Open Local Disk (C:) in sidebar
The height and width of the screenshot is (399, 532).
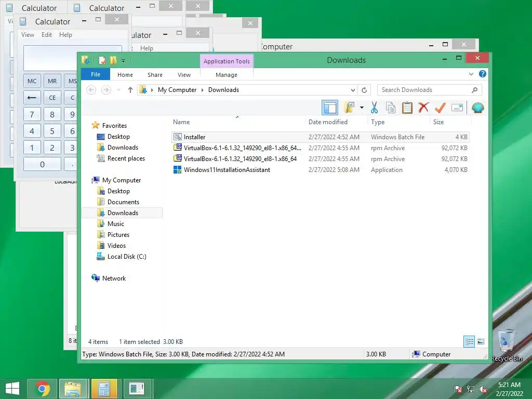127,257
